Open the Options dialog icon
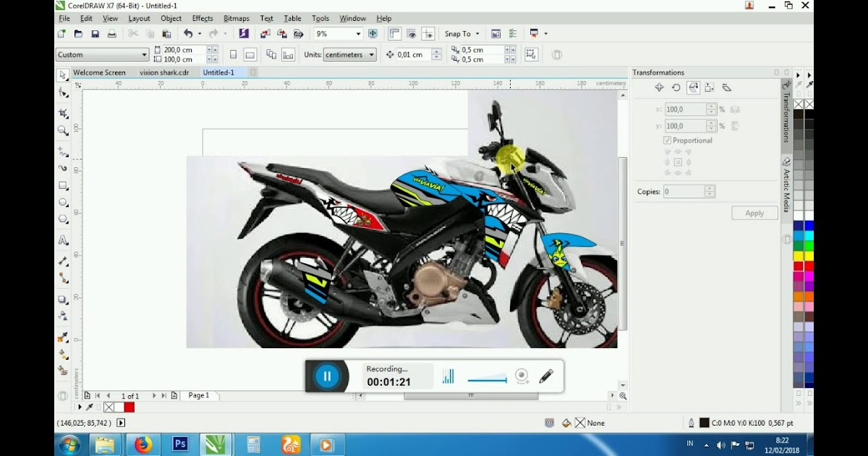 pyautogui.click(x=512, y=33)
